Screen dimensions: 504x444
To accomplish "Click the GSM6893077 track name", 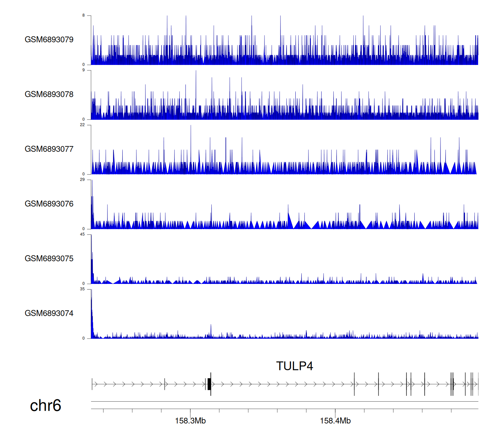I will click(49, 149).
